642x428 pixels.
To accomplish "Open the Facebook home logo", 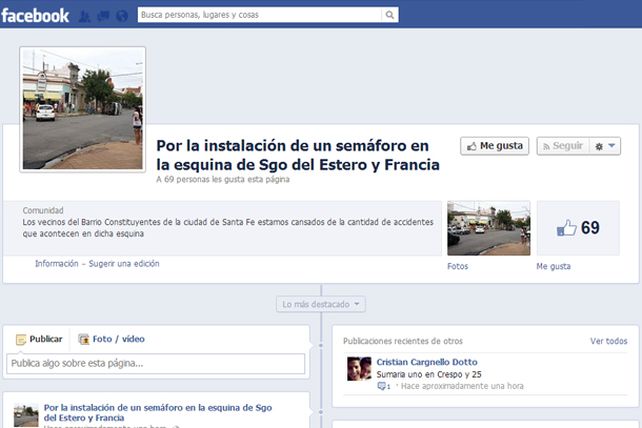I will [35, 16].
